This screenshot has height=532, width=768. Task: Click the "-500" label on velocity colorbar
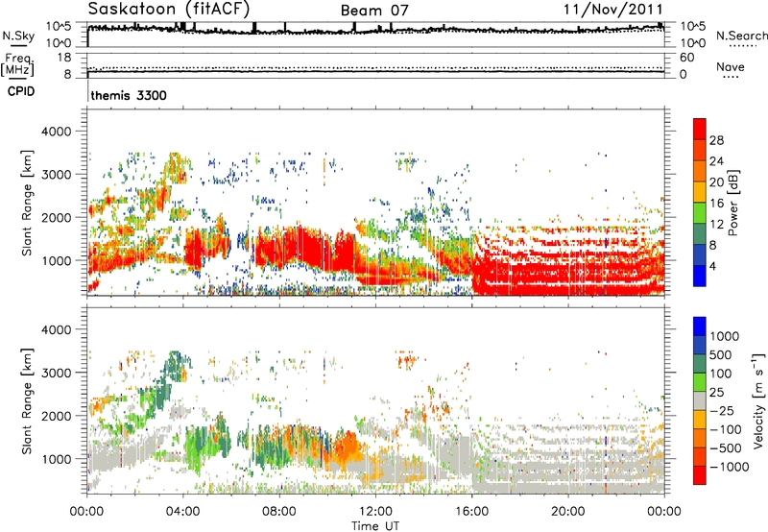pos(725,448)
